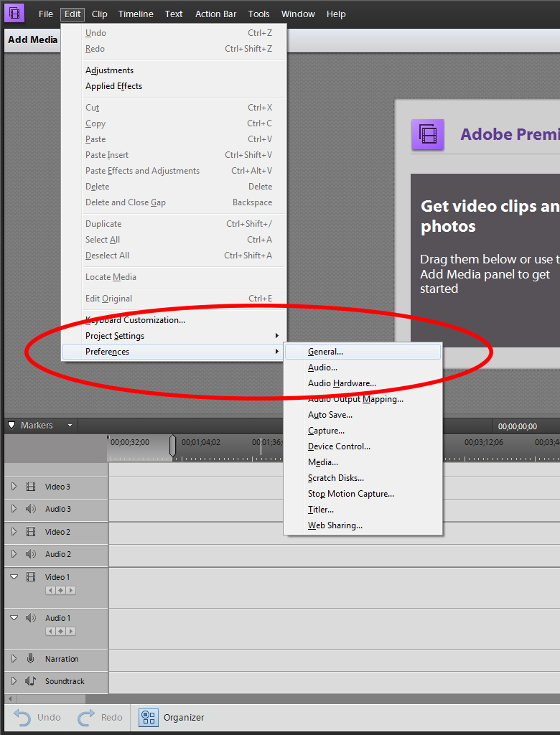Click scroll left arrow on timeline scrollbar

[x=9, y=699]
